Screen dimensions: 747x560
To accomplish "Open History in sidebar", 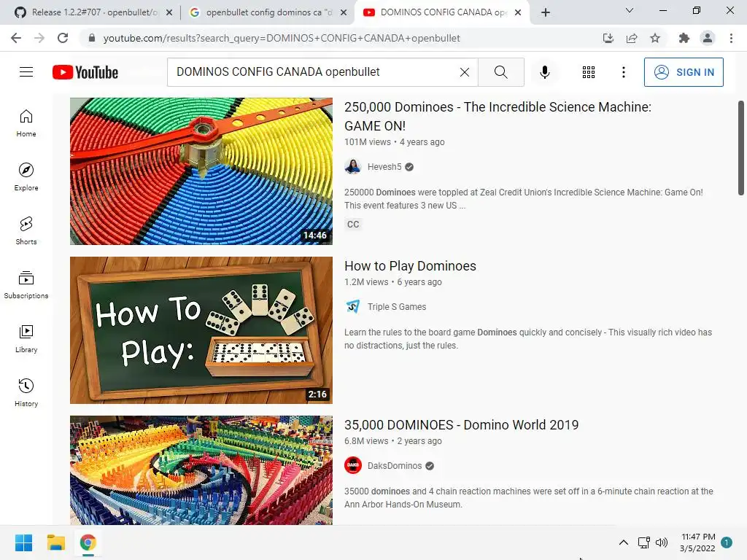I will pyautogui.click(x=26, y=393).
